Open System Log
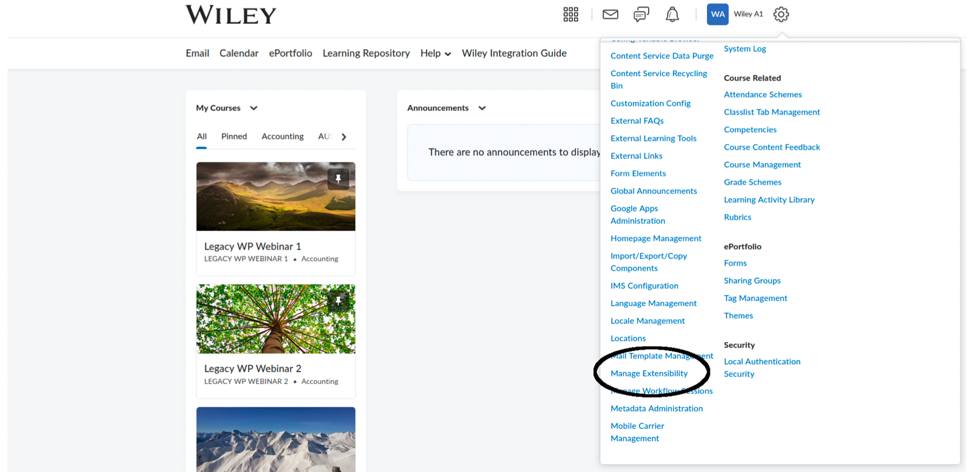Viewport: 980px width, 472px height. coord(745,49)
